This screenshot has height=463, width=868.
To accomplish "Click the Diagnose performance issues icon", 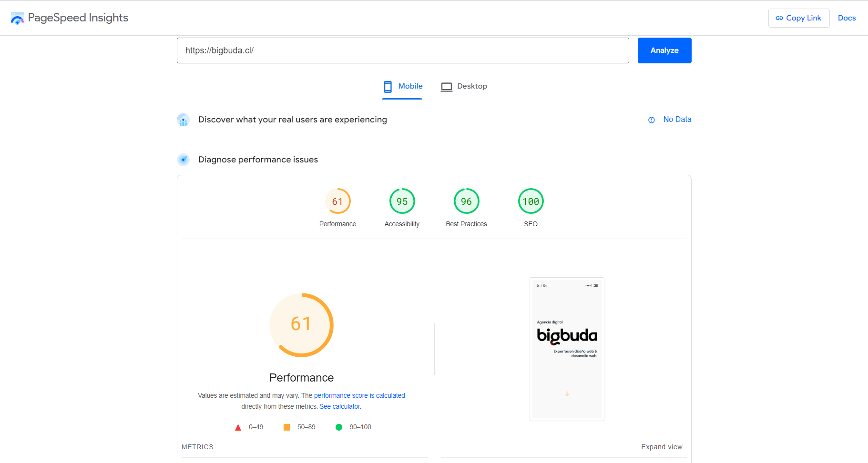I will coord(184,160).
